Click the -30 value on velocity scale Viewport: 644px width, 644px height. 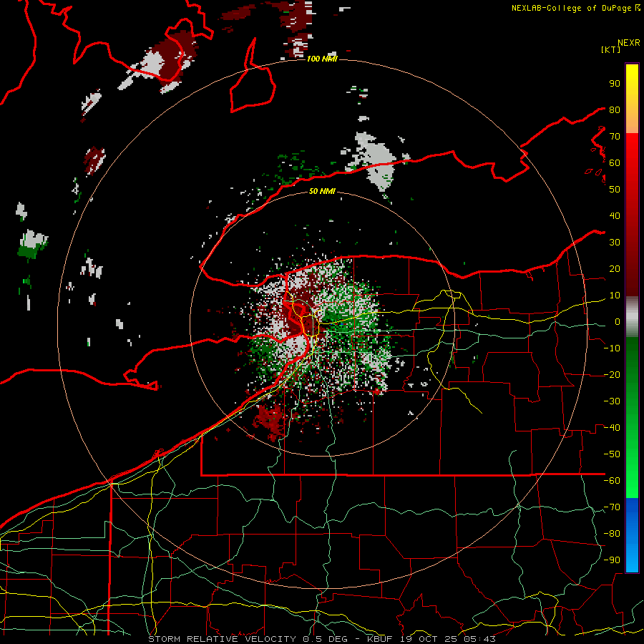click(612, 401)
